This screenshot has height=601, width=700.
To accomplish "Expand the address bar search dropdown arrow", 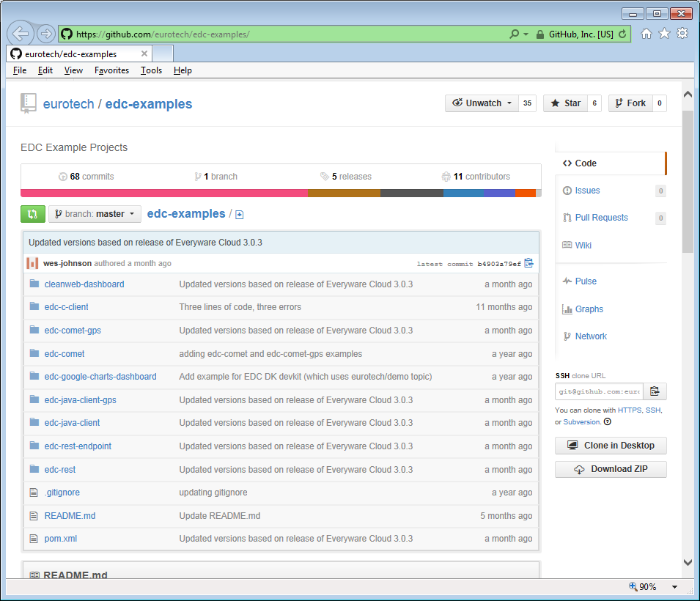I will 526,34.
